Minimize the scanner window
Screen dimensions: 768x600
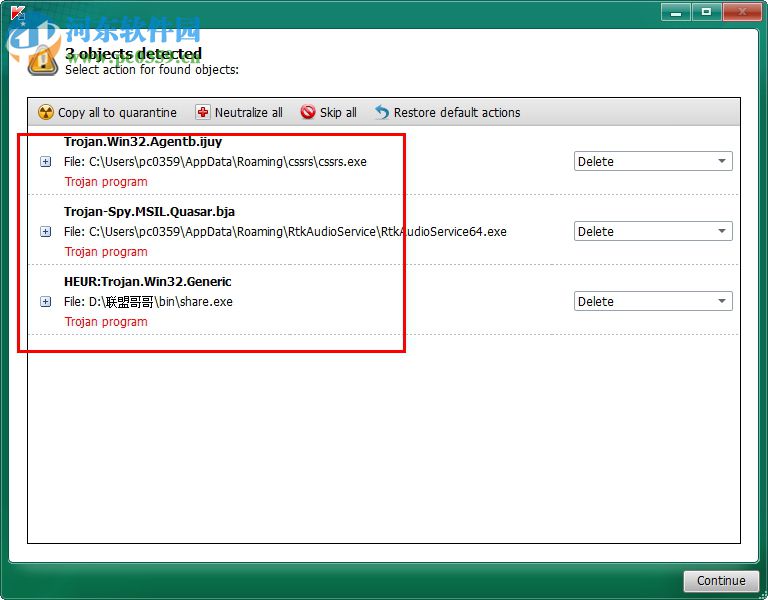[676, 12]
